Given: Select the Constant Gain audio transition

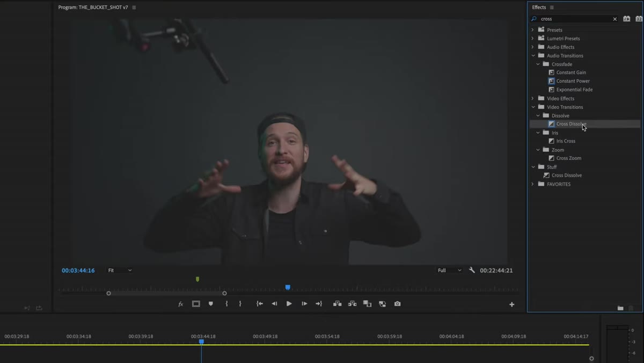Looking at the screenshot, I should [x=571, y=72].
